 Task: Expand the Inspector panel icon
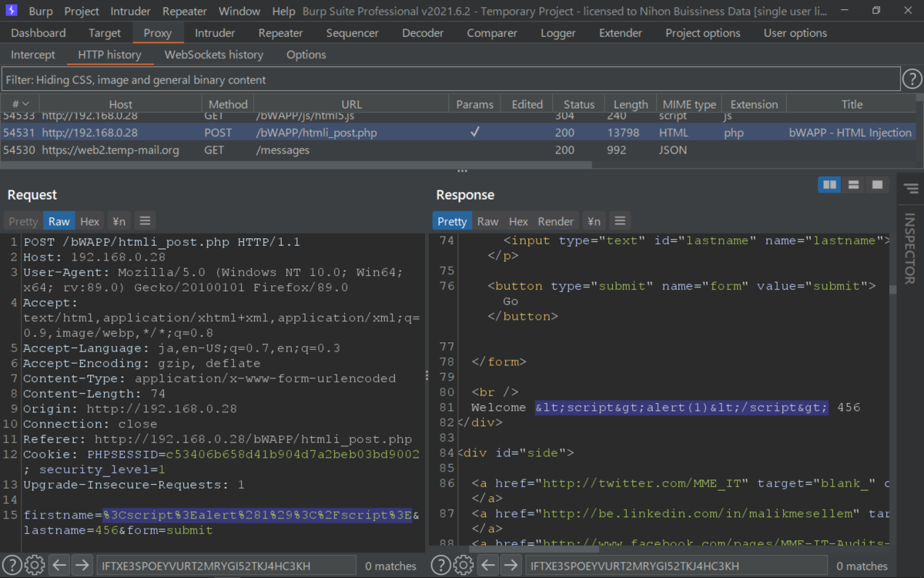click(911, 189)
